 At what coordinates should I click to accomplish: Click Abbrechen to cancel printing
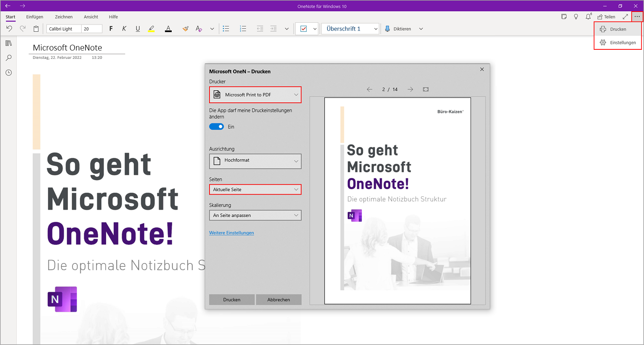click(279, 299)
